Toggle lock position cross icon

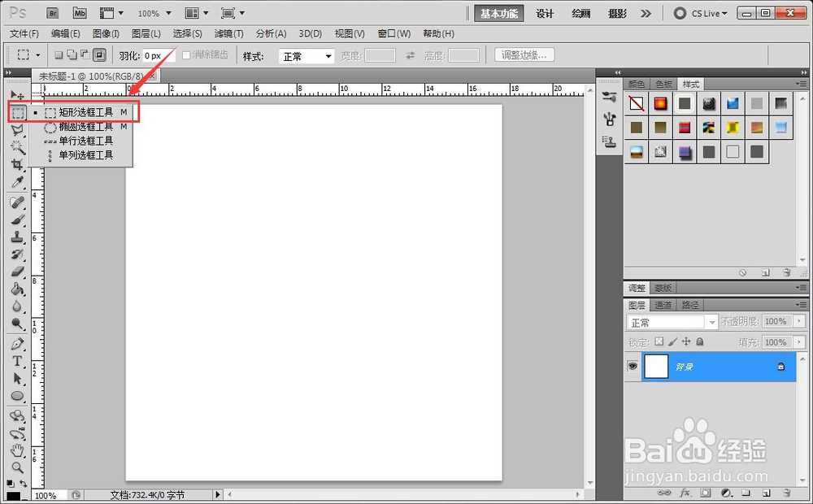coord(686,341)
